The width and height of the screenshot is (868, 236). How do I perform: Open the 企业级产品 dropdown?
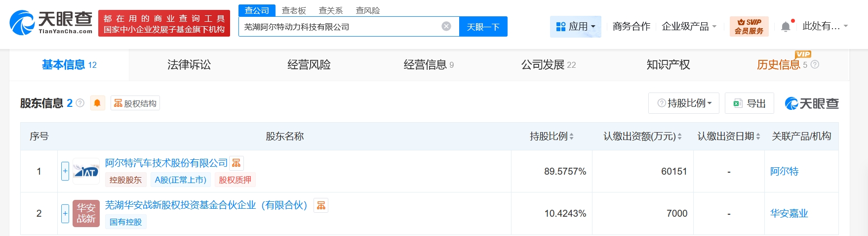click(689, 26)
